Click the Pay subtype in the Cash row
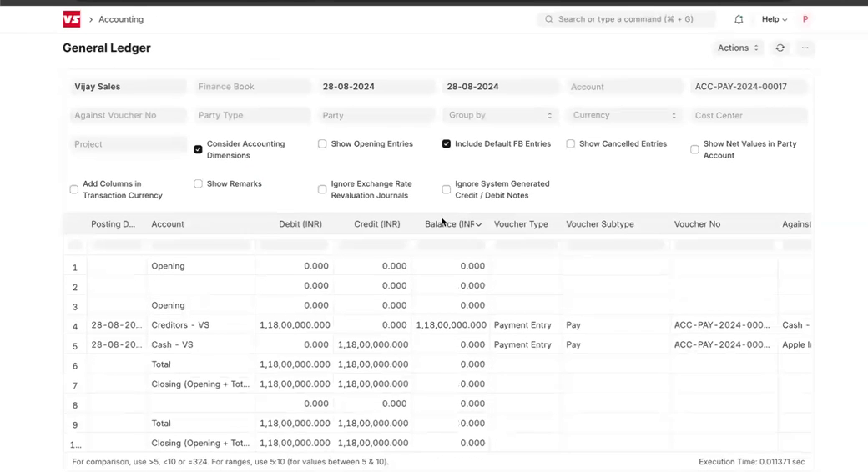The height and width of the screenshot is (472, 868). tap(573, 344)
